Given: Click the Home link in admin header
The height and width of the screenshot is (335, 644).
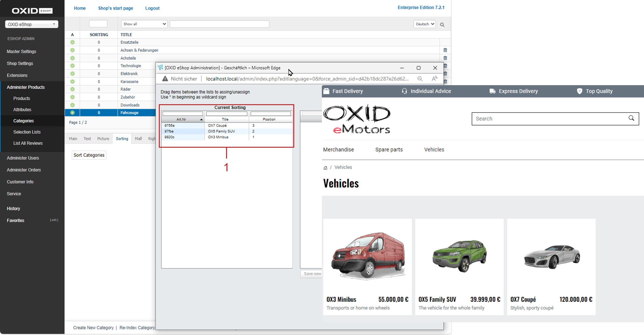Looking at the screenshot, I should [80, 8].
